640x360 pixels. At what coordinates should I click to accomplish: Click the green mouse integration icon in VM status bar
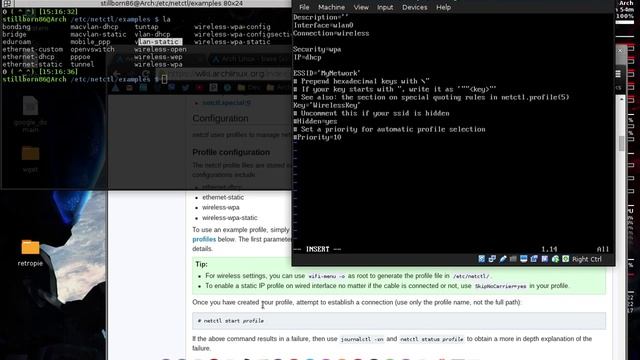tap(555, 259)
